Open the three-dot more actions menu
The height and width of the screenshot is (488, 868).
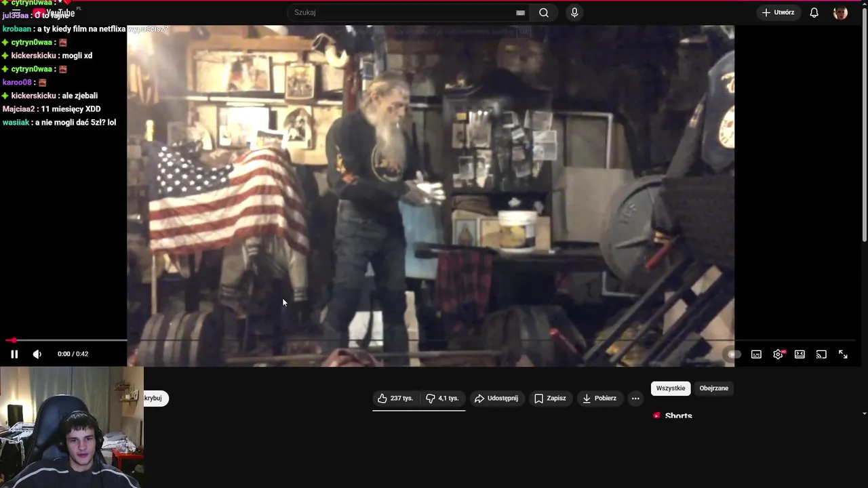[635, 399]
